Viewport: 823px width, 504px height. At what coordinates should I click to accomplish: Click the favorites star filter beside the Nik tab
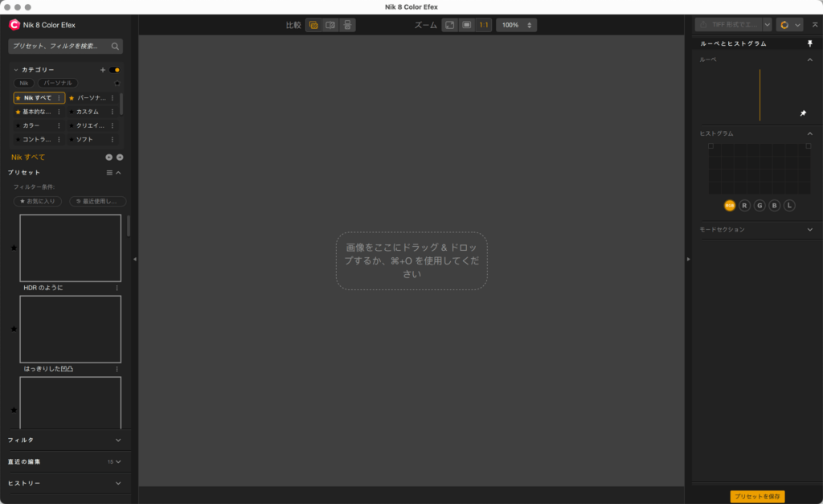click(117, 83)
